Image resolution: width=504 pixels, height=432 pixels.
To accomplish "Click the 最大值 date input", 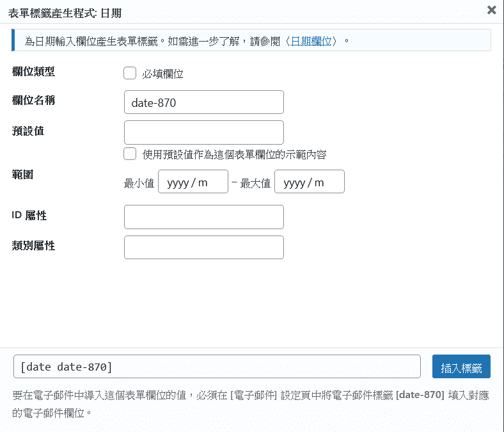I will click(x=309, y=182).
